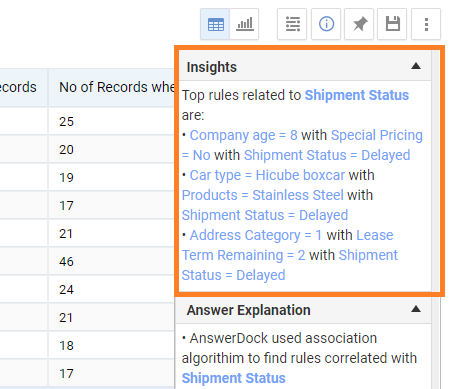Pin this answer with pushpin icon
Image resolution: width=454 pixels, height=389 pixels.
(359, 24)
